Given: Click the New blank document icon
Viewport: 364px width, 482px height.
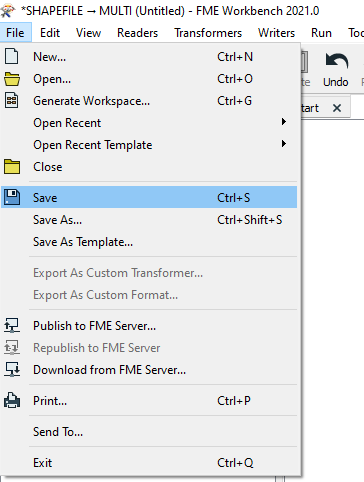Looking at the screenshot, I should [x=12, y=56].
